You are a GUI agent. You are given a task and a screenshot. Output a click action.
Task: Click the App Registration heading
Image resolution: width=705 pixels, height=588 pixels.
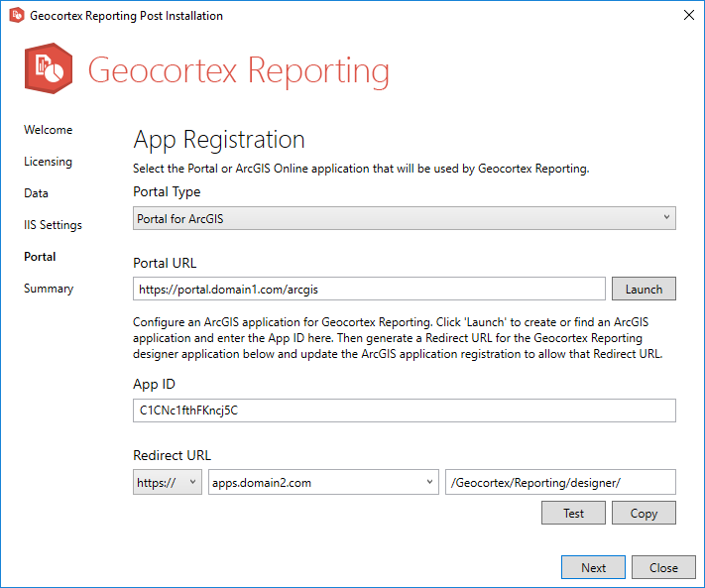click(x=219, y=140)
